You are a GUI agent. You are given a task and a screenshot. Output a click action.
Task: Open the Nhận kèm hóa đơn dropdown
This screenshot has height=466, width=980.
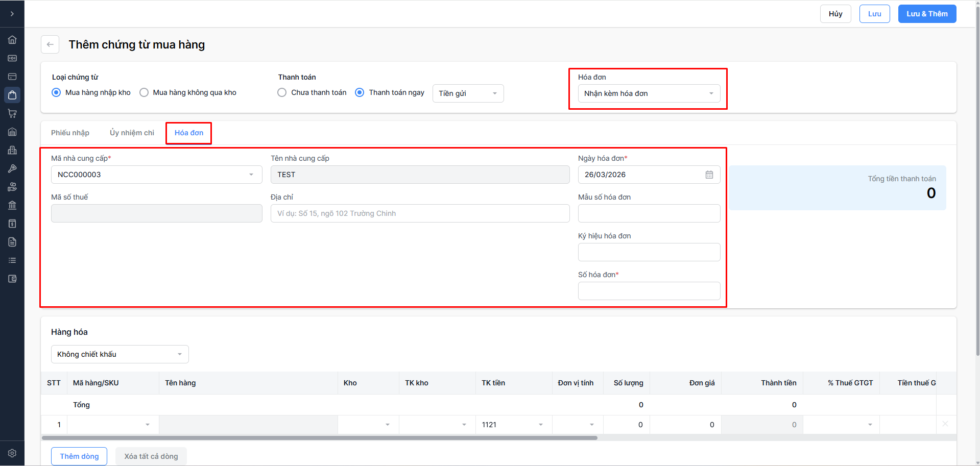pyautogui.click(x=649, y=93)
